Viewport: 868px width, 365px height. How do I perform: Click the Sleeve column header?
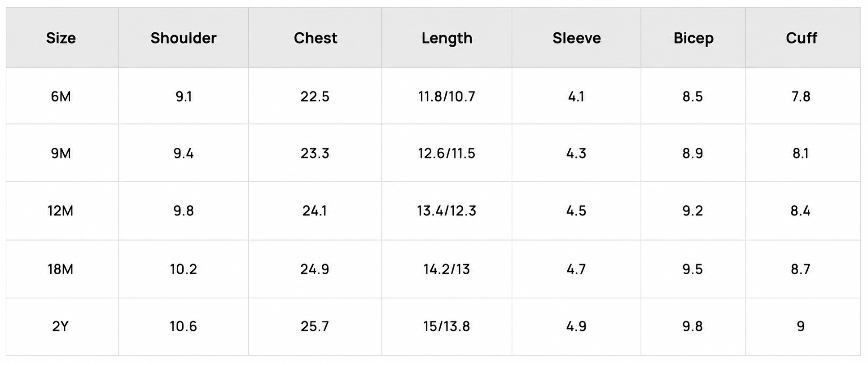(576, 38)
